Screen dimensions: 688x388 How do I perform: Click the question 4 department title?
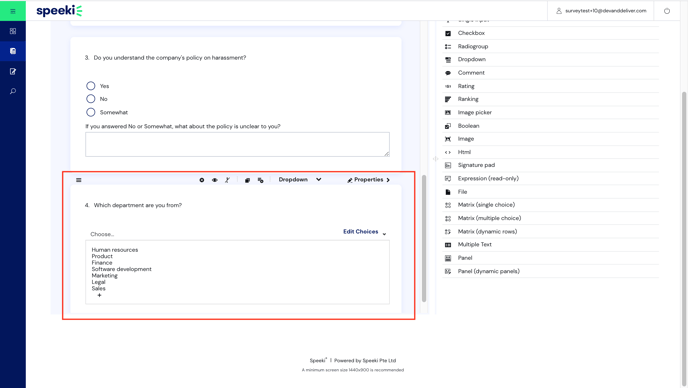(137, 205)
